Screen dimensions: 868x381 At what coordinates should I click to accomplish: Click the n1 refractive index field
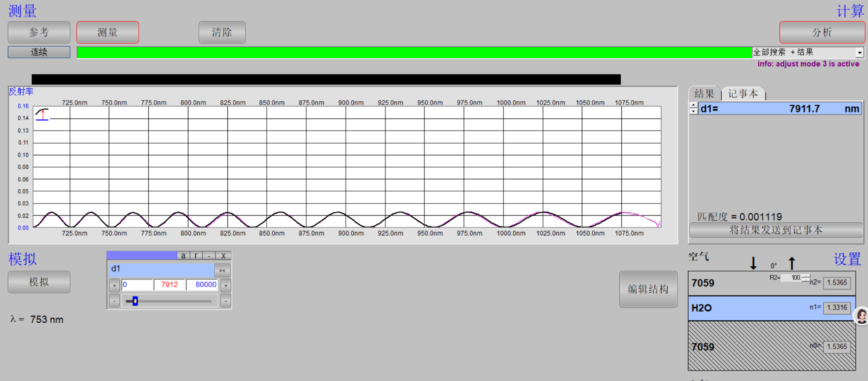[x=837, y=308]
